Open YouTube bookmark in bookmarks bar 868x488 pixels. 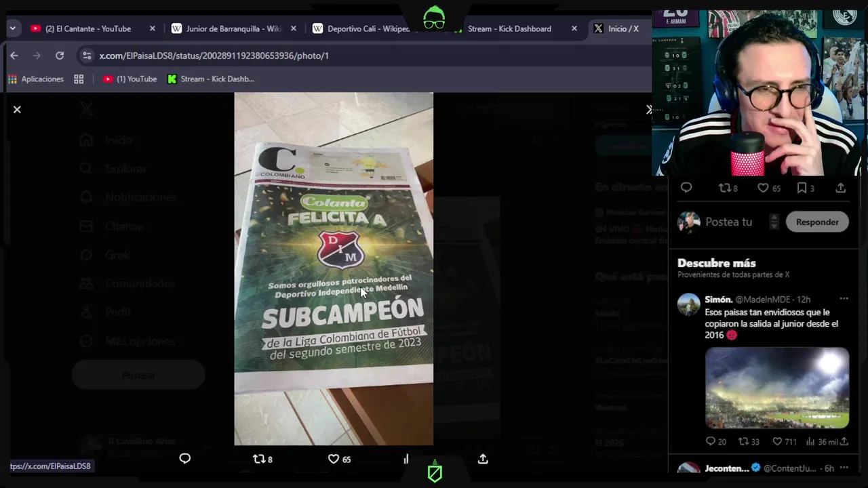(x=130, y=79)
